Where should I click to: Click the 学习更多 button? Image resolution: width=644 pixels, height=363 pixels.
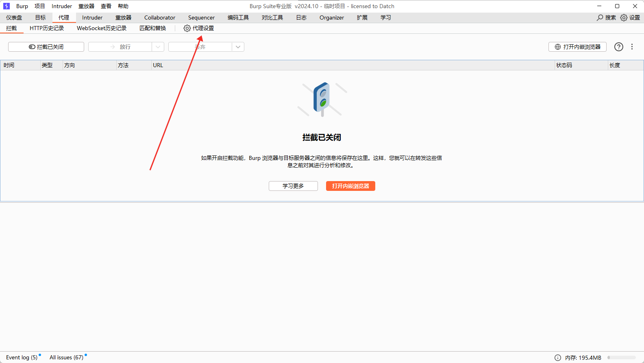pyautogui.click(x=293, y=186)
